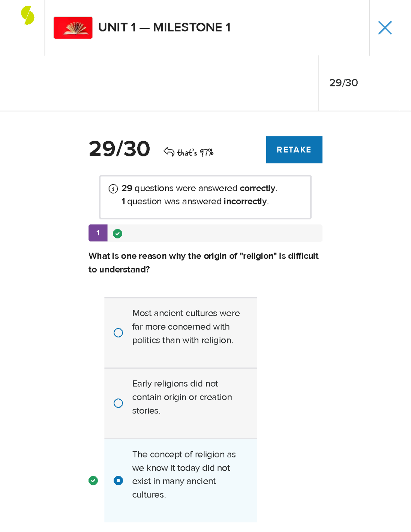The width and height of the screenshot is (411, 532).
Task: Select the "Most ancient cultures" radio button
Action: point(118,333)
